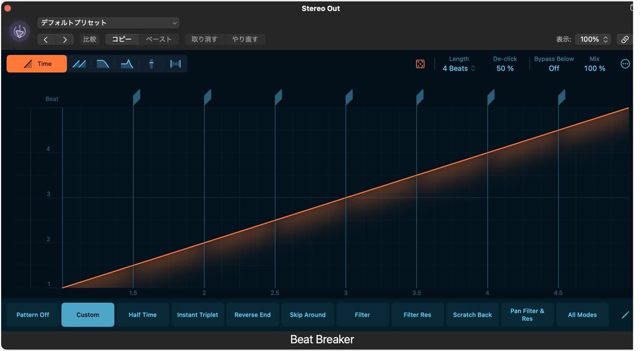
Task: Click the slice marker at beat 2
Action: tap(207, 97)
